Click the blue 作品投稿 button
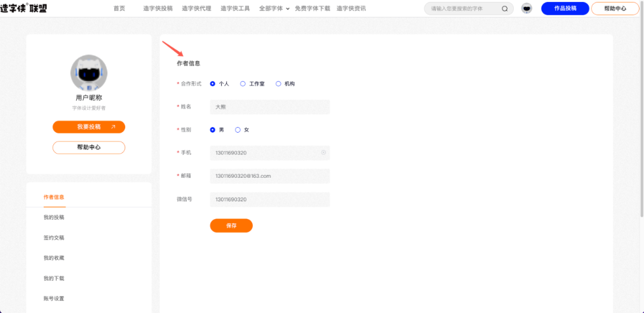Viewport: 644px width, 313px height. 565,9
